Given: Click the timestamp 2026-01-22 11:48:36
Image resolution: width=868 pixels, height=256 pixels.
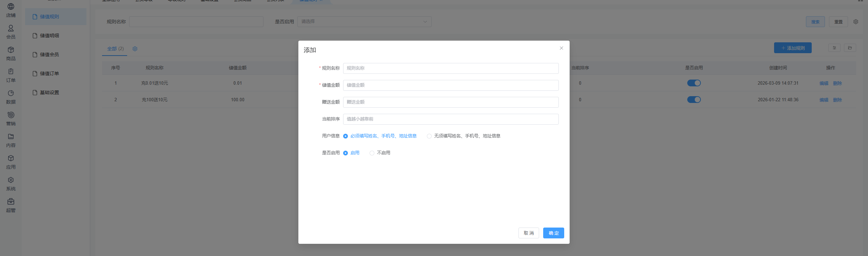Looking at the screenshot, I should click(778, 100).
